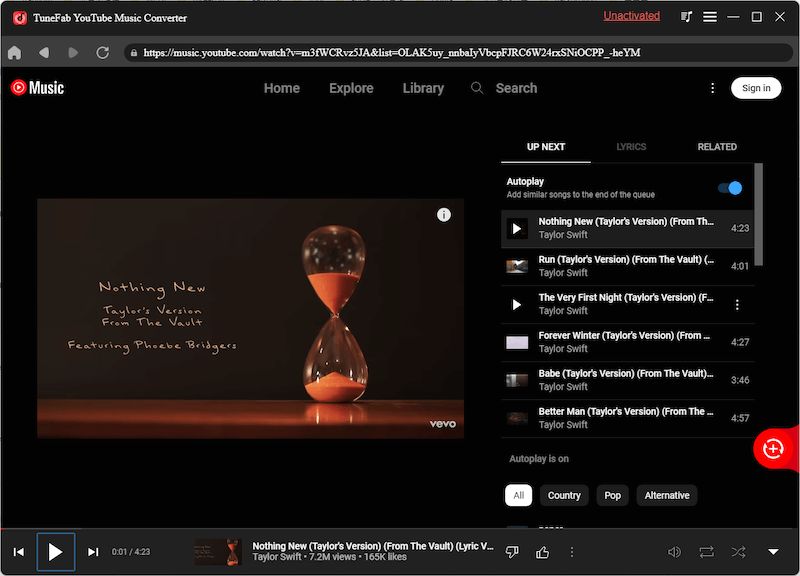Screen dimensions: 800x576
Task: Click the red playback progress bar
Action: click(x=400, y=529)
